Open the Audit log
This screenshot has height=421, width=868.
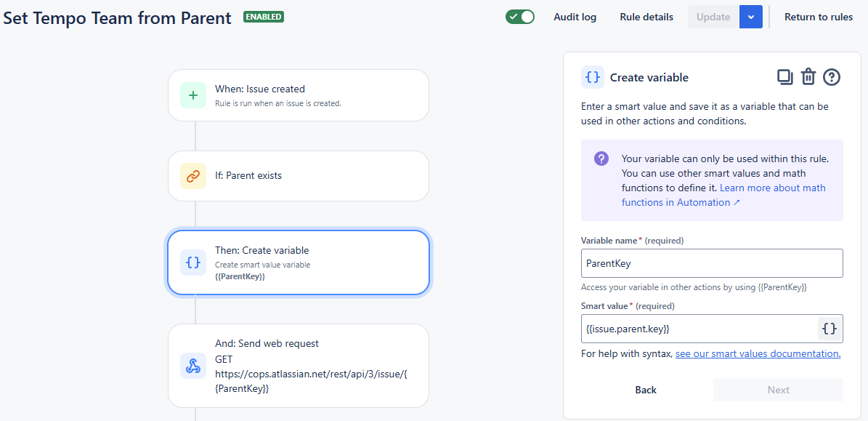coord(575,17)
